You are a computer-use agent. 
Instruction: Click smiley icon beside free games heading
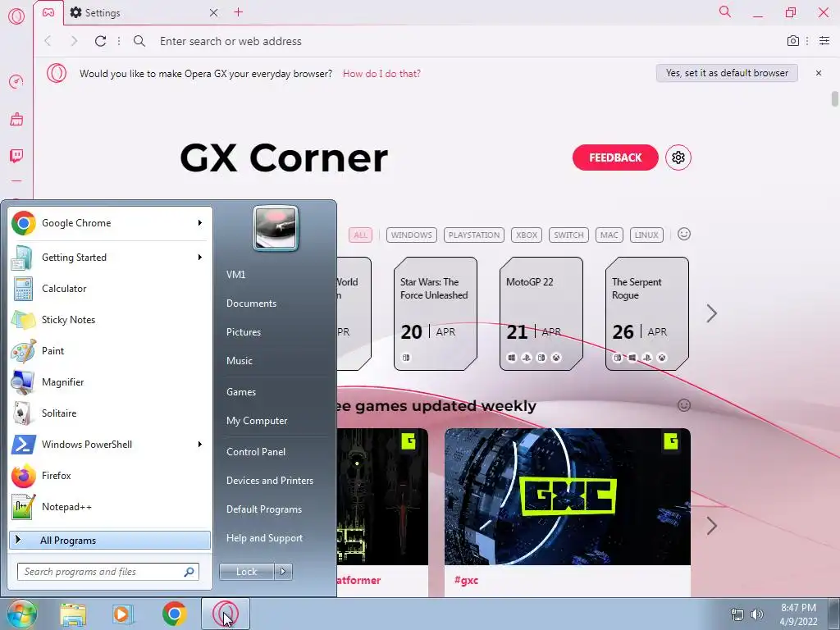[684, 405]
